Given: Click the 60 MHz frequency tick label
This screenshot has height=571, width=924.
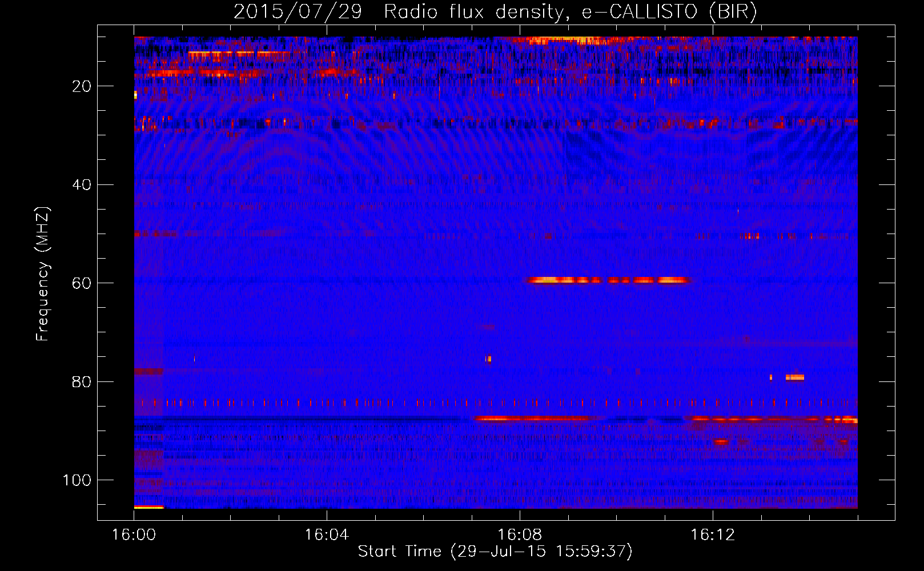Looking at the screenshot, I should click(81, 283).
